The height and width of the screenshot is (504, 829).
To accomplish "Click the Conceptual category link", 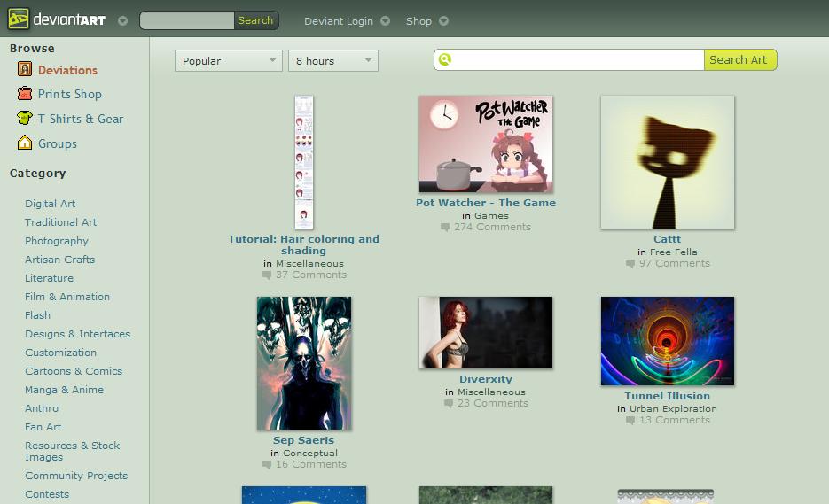I will tap(310, 453).
